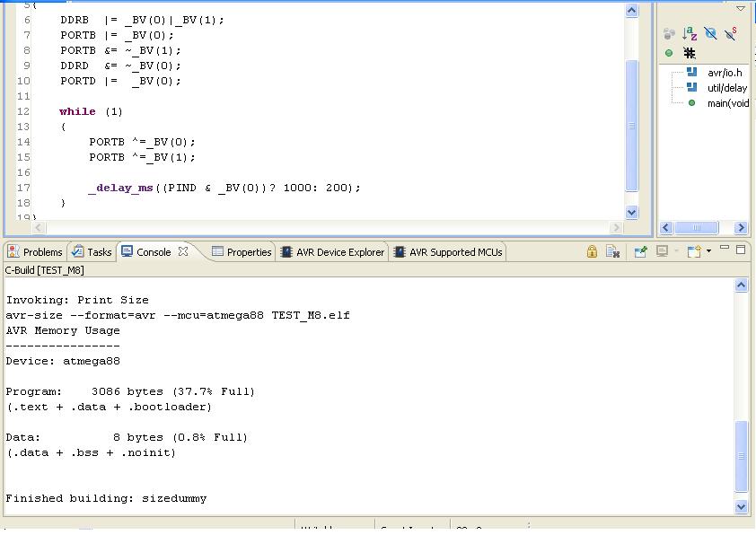Click editor vertical scrollbar up arrow

click(631, 11)
